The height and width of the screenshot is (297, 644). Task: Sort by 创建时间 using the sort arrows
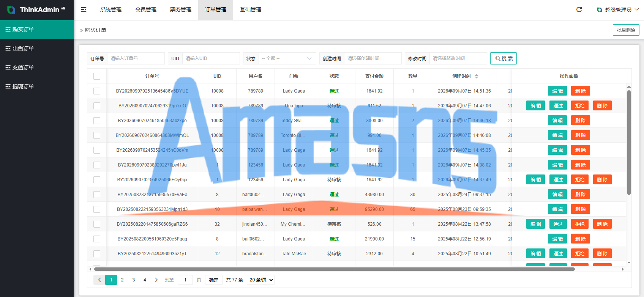pyautogui.click(x=477, y=76)
